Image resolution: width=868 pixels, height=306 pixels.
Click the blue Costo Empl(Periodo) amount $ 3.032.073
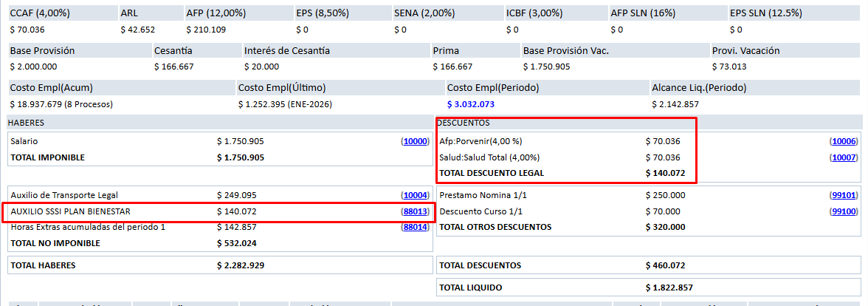click(471, 104)
